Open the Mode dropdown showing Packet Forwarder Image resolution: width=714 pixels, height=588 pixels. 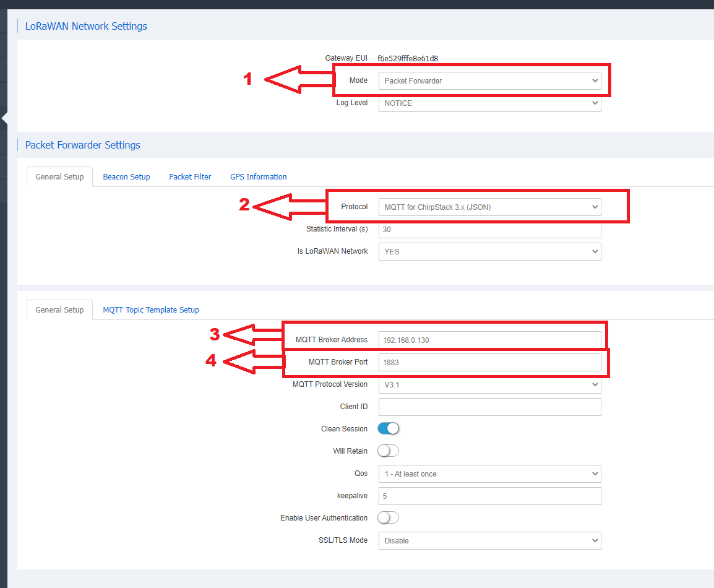click(x=489, y=80)
